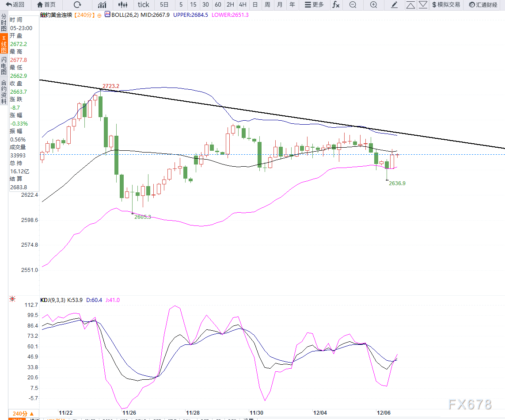This screenshot has height=420, width=505.
Task: Click the refresh icon in toolbar
Action: click(77, 5)
